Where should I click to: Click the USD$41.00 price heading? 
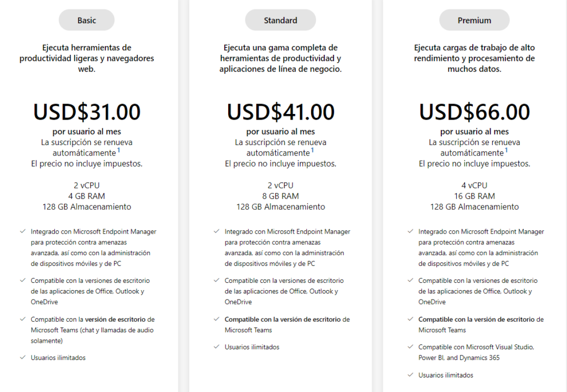click(x=281, y=112)
